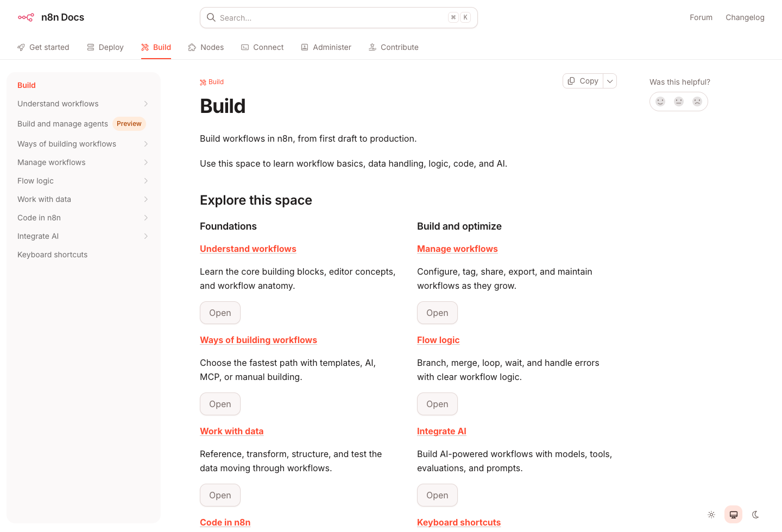This screenshot has width=782, height=532.
Task: Click Open button under Ways of building workflows
Action: pos(220,404)
